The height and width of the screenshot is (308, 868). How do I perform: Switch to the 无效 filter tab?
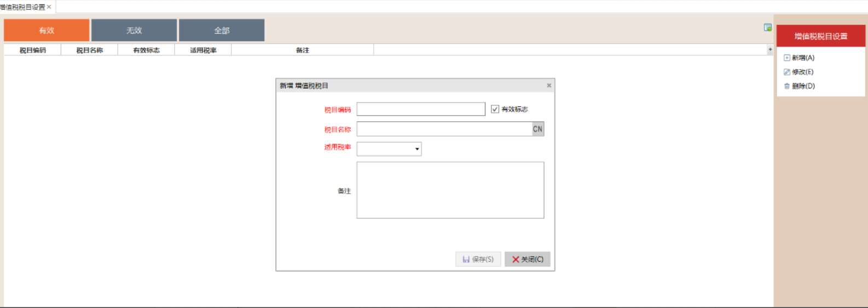click(134, 30)
